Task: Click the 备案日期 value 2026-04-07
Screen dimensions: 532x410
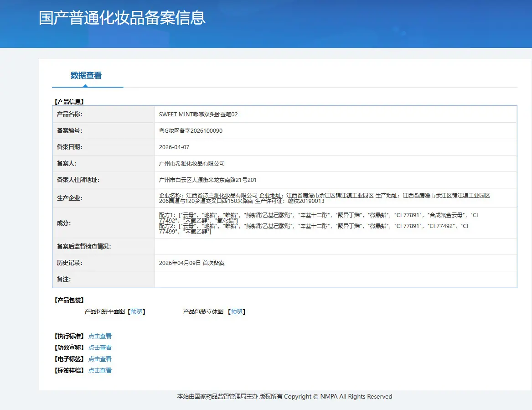Action: pos(174,147)
